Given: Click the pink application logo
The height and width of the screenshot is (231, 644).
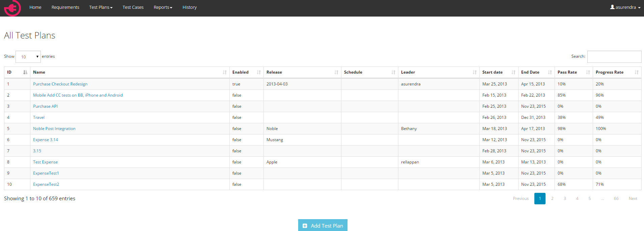Looking at the screenshot, I should coord(12,8).
